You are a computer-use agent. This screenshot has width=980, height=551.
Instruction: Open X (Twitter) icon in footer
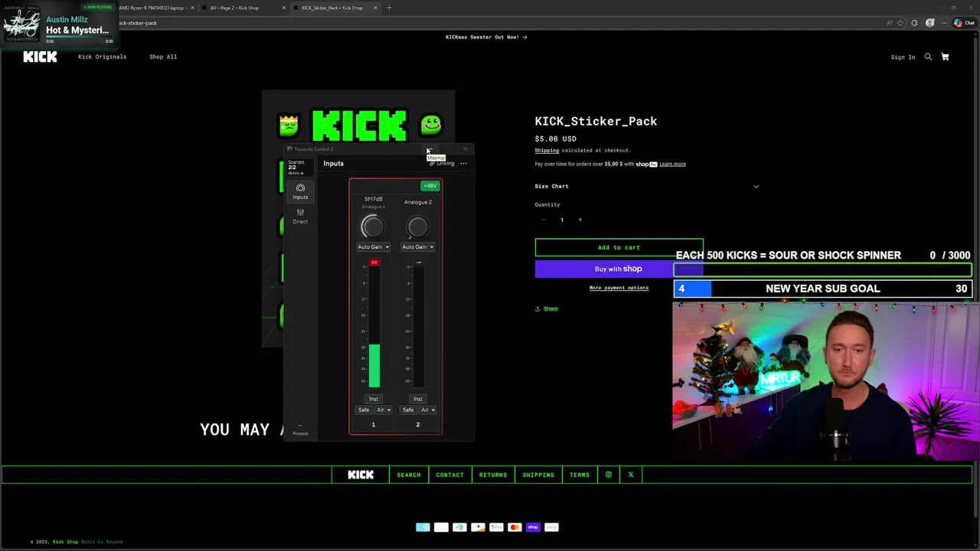point(631,474)
